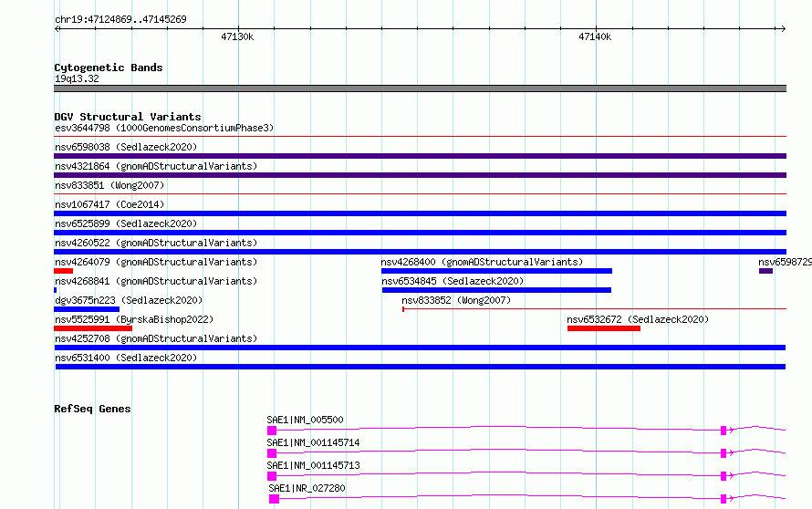Select the dgv3675n223 blue bar
812x509 pixels.
(87, 309)
